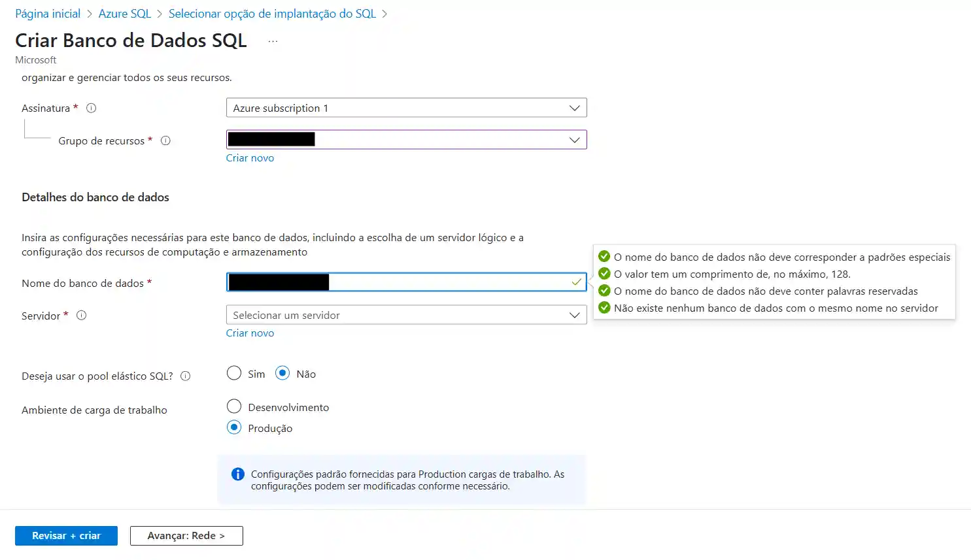Click the green checkmark in the database name field

click(x=575, y=282)
